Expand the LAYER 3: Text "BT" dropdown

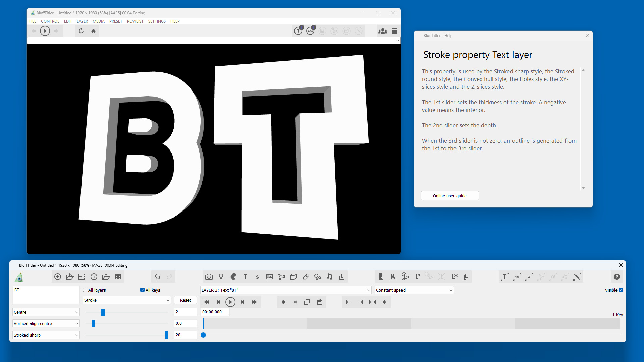pos(286,290)
